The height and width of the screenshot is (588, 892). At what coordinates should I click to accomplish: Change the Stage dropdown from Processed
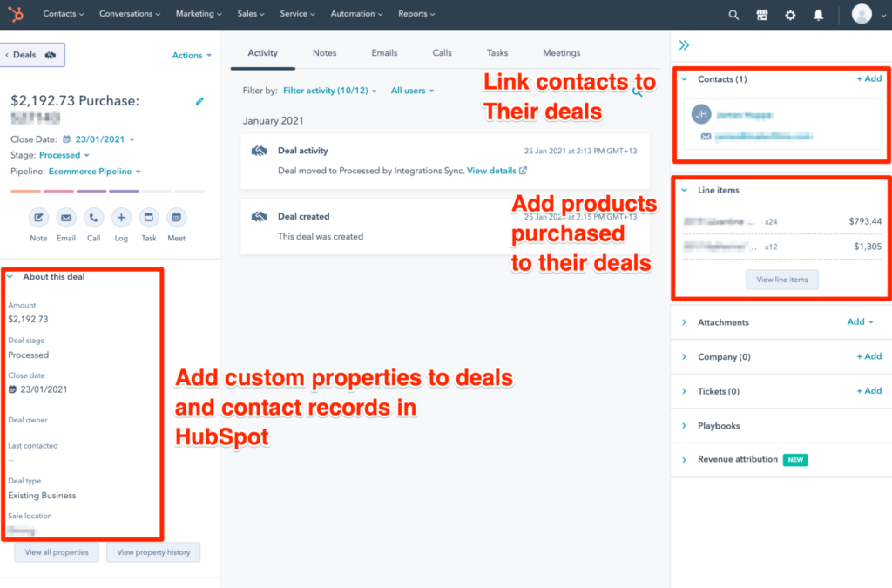tap(64, 155)
